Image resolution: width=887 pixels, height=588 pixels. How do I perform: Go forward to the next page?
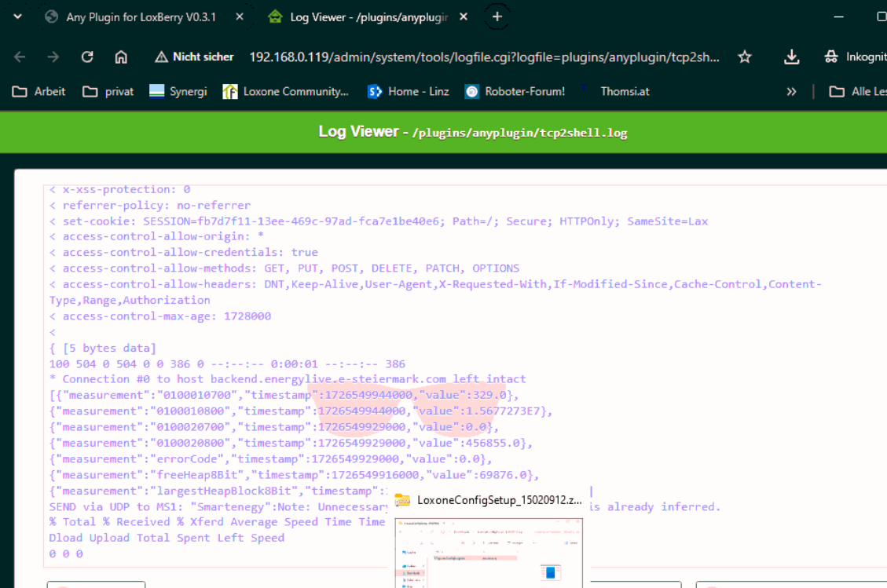pos(53,57)
